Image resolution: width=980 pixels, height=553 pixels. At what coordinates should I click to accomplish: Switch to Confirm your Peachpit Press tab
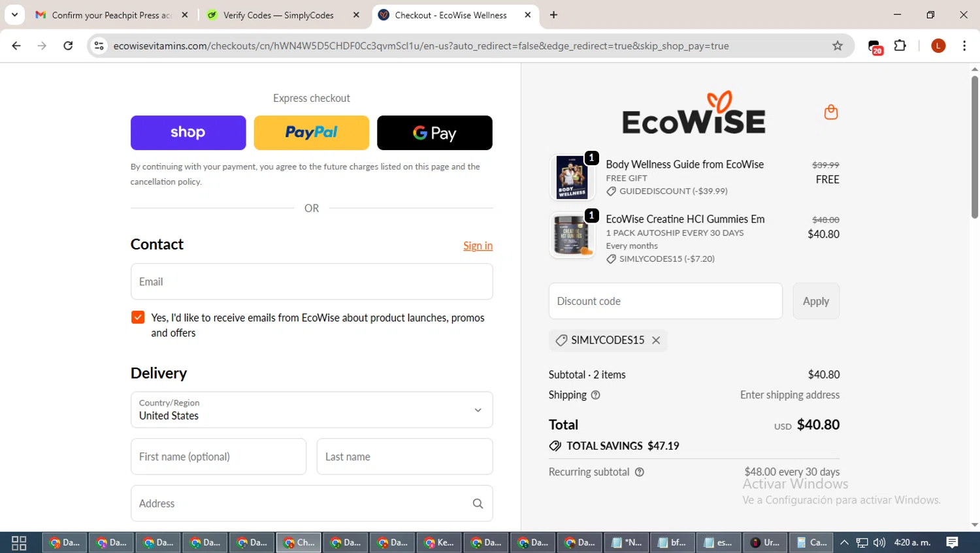(x=111, y=15)
